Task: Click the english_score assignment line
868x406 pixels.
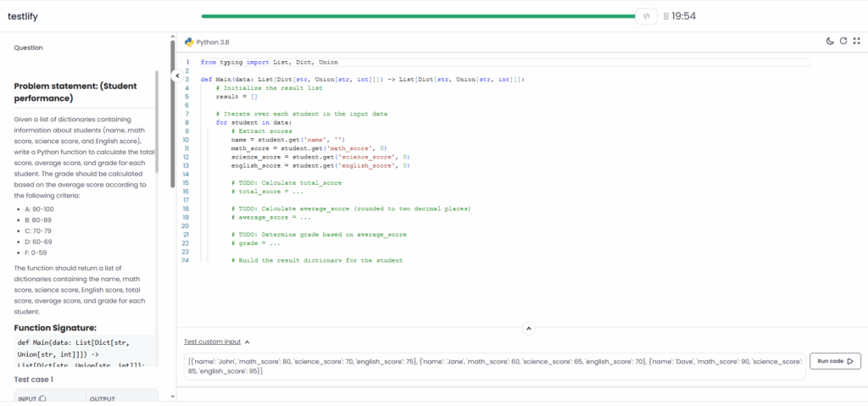Action: click(320, 165)
